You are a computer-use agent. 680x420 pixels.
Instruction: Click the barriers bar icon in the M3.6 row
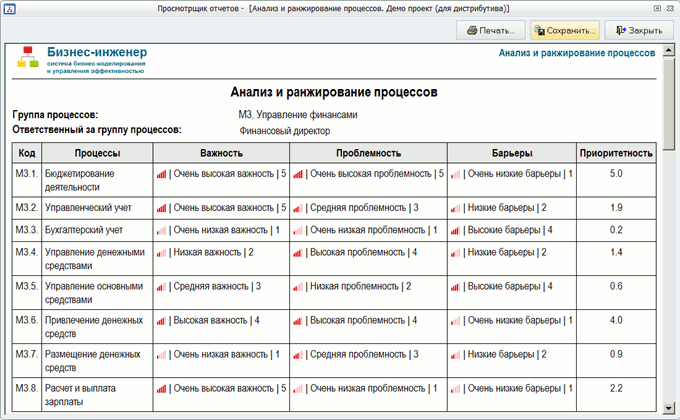point(455,321)
